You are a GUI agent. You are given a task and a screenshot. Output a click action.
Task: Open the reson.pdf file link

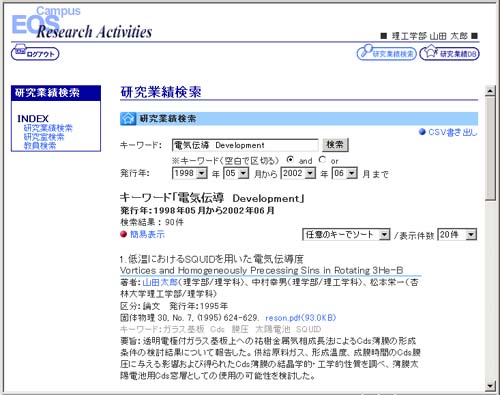pyautogui.click(x=301, y=318)
